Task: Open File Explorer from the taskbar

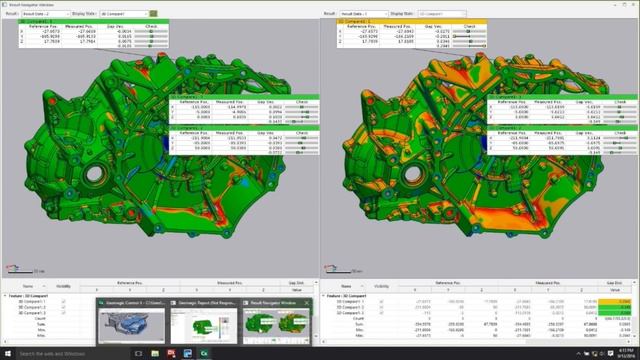Action: (x=155, y=353)
